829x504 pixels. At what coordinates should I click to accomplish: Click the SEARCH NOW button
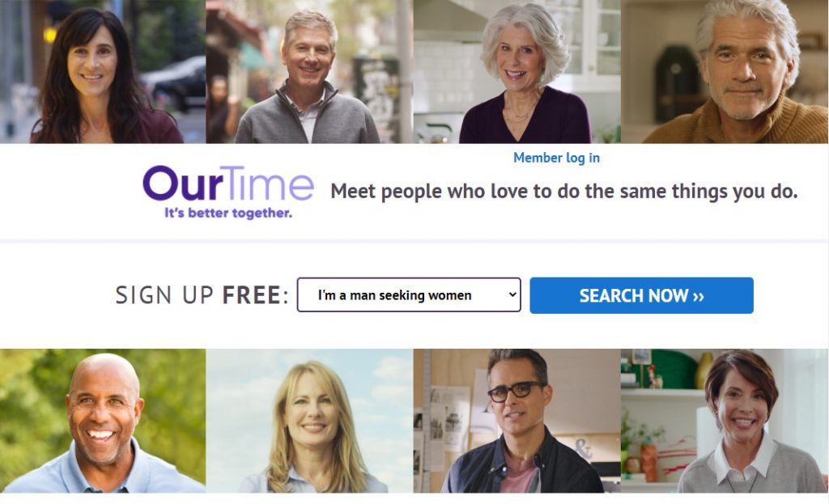[x=641, y=295]
